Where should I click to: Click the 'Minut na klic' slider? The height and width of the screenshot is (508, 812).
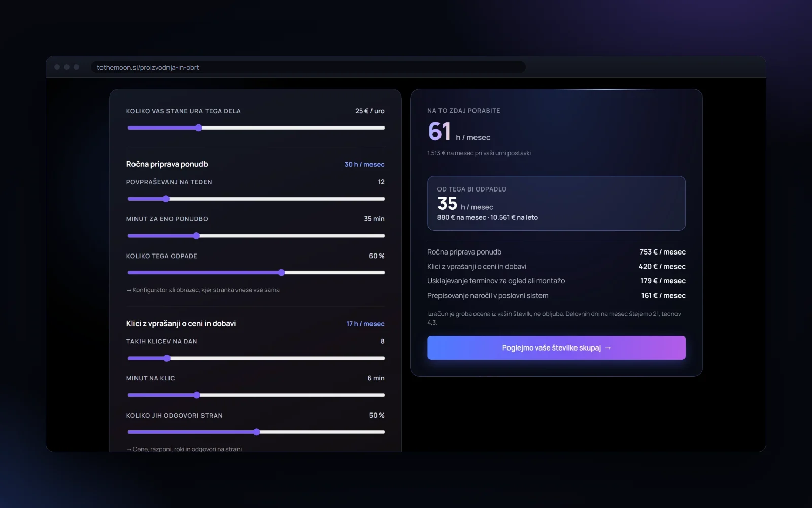point(256,395)
